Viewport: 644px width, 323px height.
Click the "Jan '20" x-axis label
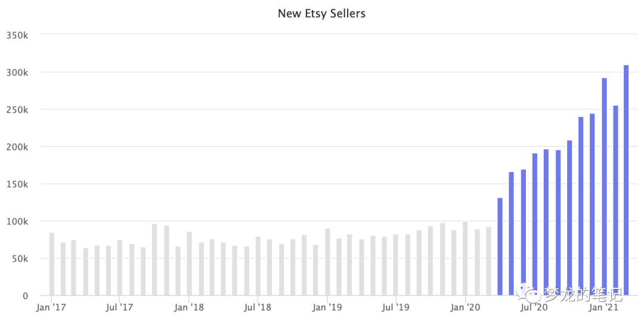click(465, 308)
